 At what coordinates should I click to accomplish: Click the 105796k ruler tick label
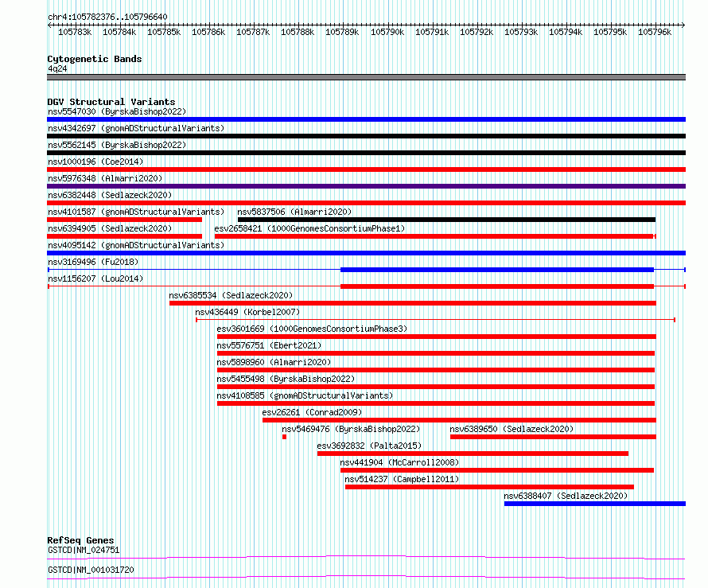(655, 32)
